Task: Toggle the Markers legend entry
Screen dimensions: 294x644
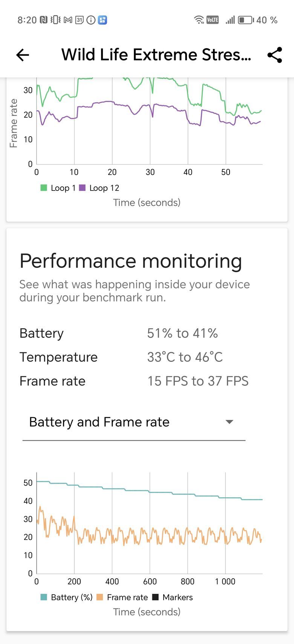Action: [x=172, y=597]
